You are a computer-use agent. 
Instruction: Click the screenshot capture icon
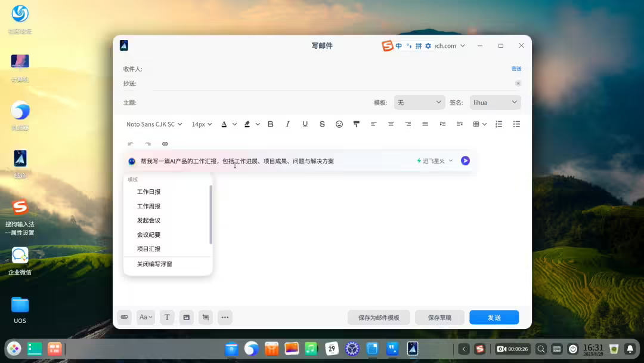coord(205,317)
